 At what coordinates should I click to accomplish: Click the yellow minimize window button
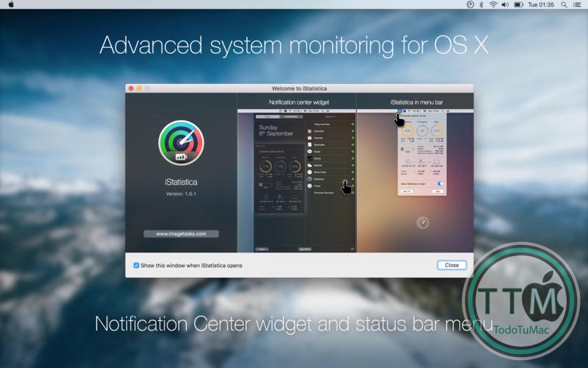point(139,88)
